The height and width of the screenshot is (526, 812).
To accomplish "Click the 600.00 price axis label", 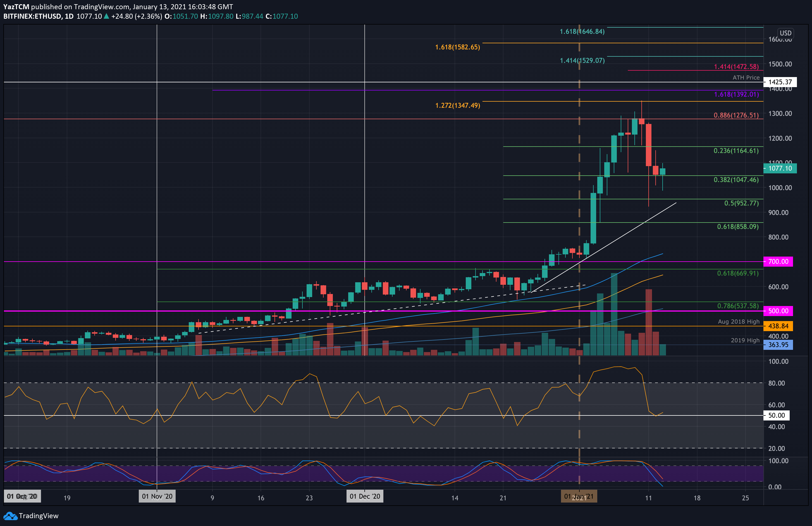I will coord(778,287).
